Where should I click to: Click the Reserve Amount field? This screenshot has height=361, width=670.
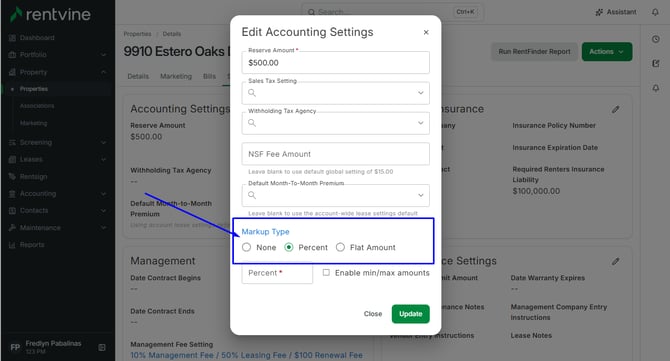pyautogui.click(x=335, y=62)
